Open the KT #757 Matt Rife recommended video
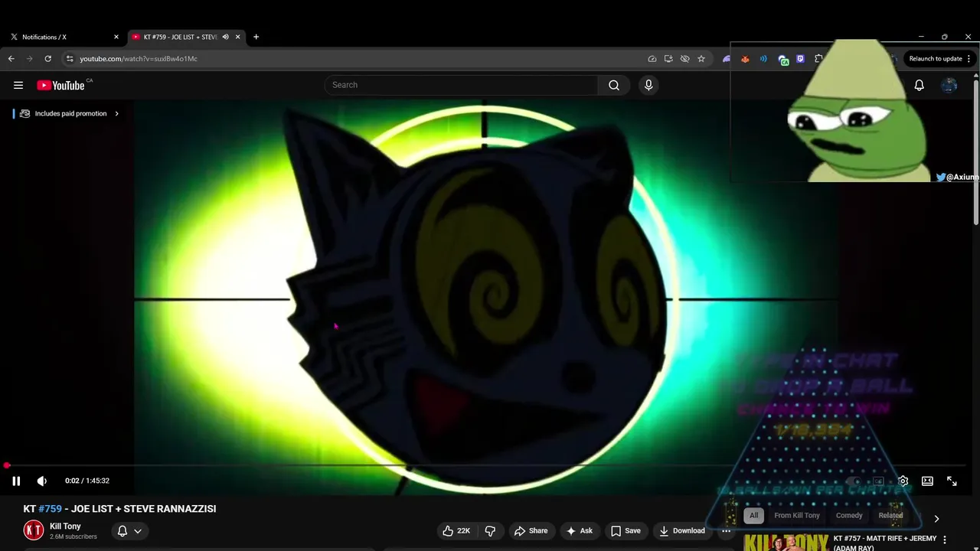Image resolution: width=980 pixels, height=551 pixels. pyautogui.click(x=884, y=543)
